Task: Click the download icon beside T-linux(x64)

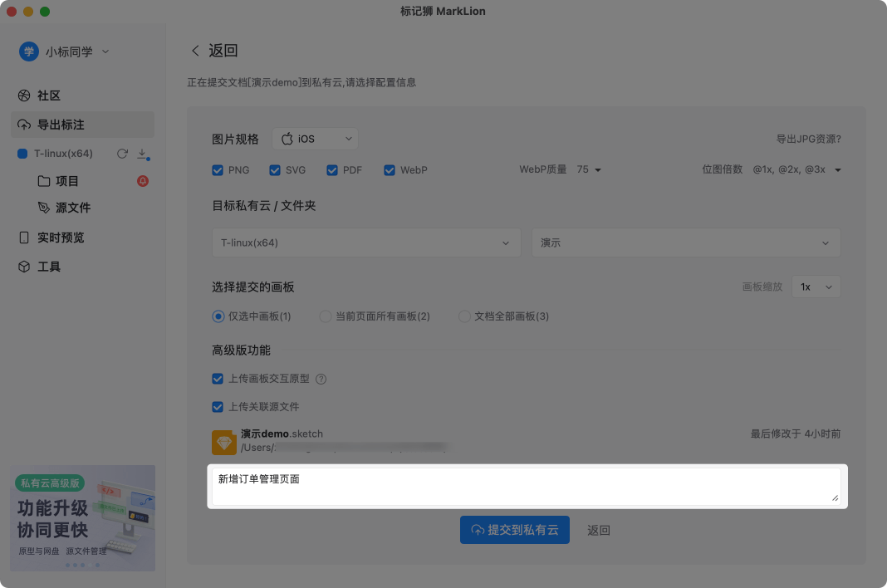Action: [x=142, y=154]
